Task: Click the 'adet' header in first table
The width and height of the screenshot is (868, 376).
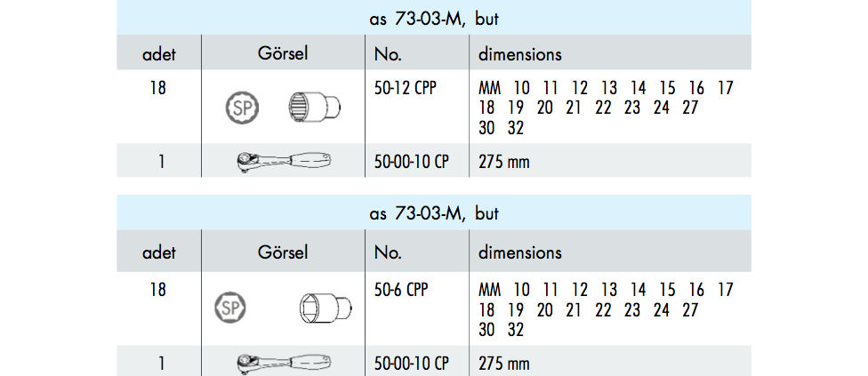Action: [x=159, y=54]
